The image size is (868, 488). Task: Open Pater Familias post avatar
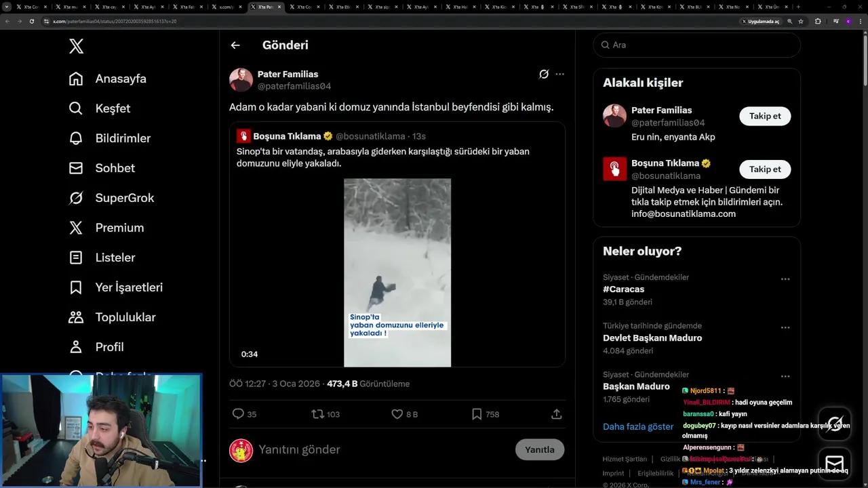point(241,80)
